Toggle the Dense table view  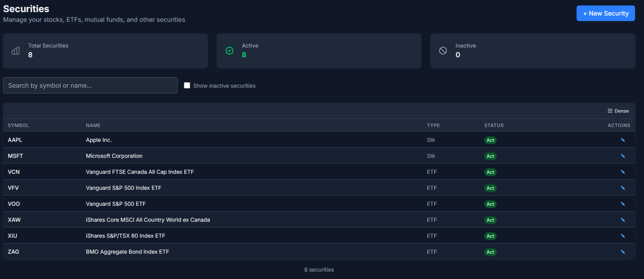(x=618, y=111)
